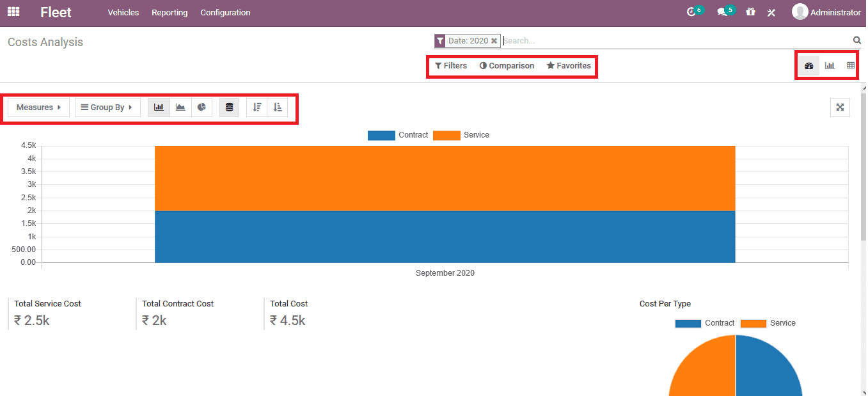The width and height of the screenshot is (868, 396).
Task: Click the Cost Per Type heading
Action: pos(665,304)
